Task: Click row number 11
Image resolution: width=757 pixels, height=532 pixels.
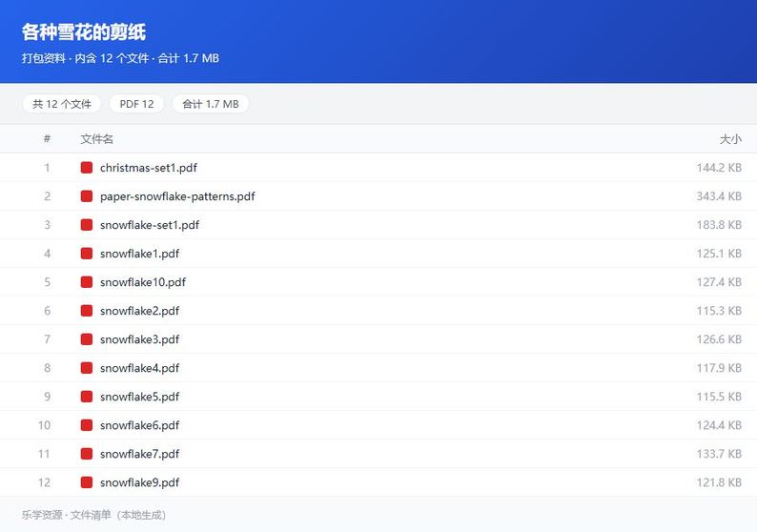Action: pos(44,453)
